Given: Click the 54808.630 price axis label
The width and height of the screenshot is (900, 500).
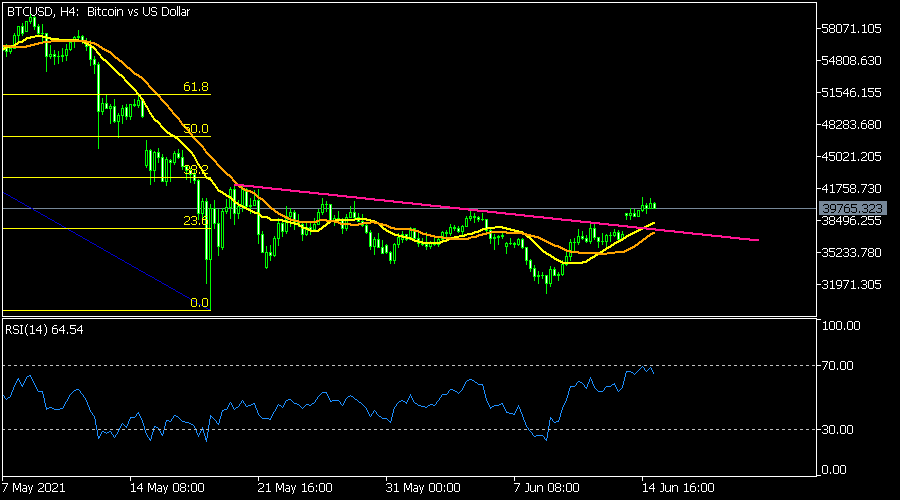Looking at the screenshot, I should click(x=851, y=61).
